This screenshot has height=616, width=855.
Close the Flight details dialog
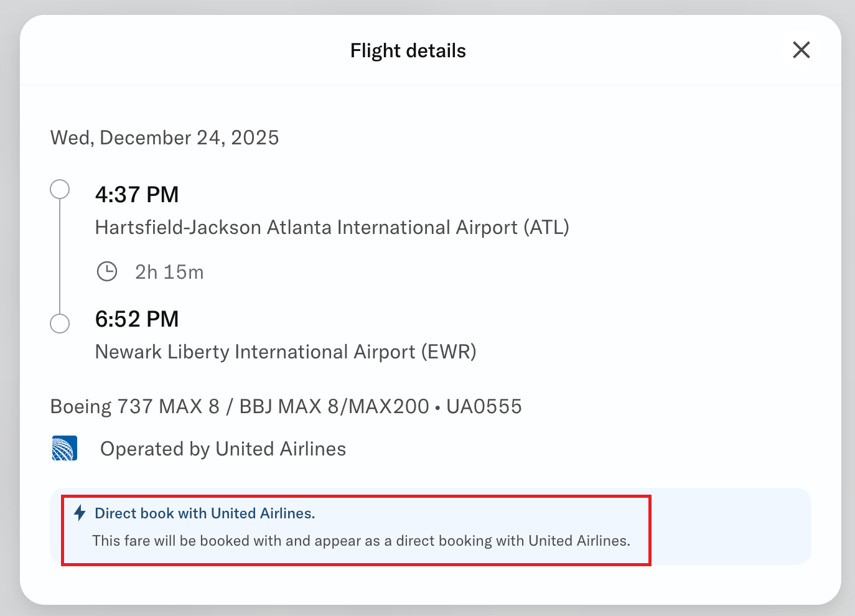(801, 50)
